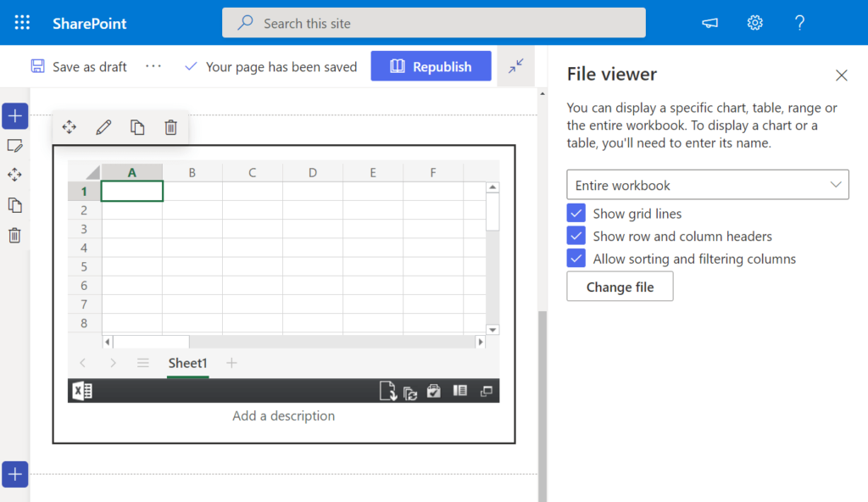Uncheck Allow sorting and filtering columns
This screenshot has width=868, height=502.
[x=576, y=259]
